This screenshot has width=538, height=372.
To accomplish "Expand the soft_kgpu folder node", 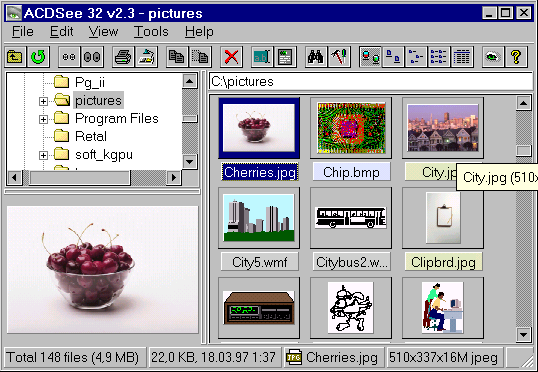I will tap(43, 155).
